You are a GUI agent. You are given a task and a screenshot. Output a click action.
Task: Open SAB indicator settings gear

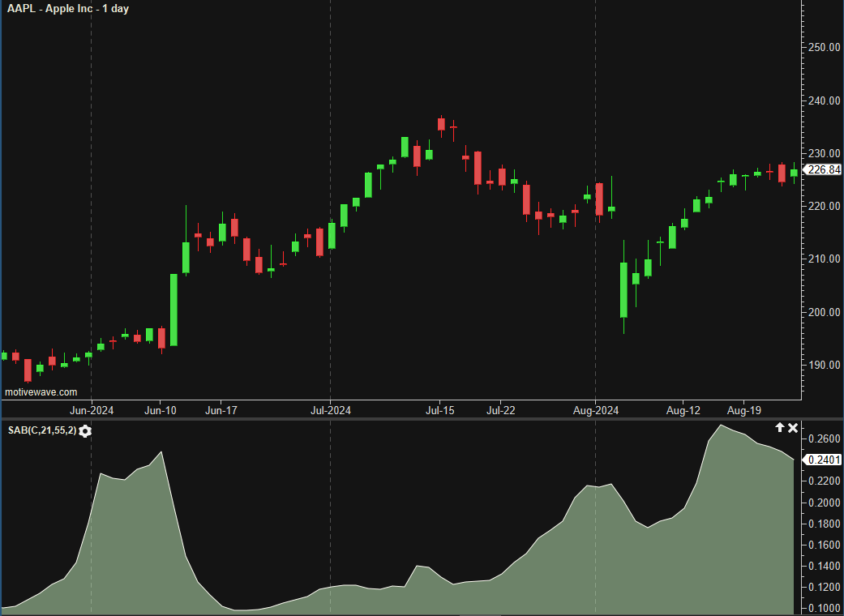(x=85, y=431)
